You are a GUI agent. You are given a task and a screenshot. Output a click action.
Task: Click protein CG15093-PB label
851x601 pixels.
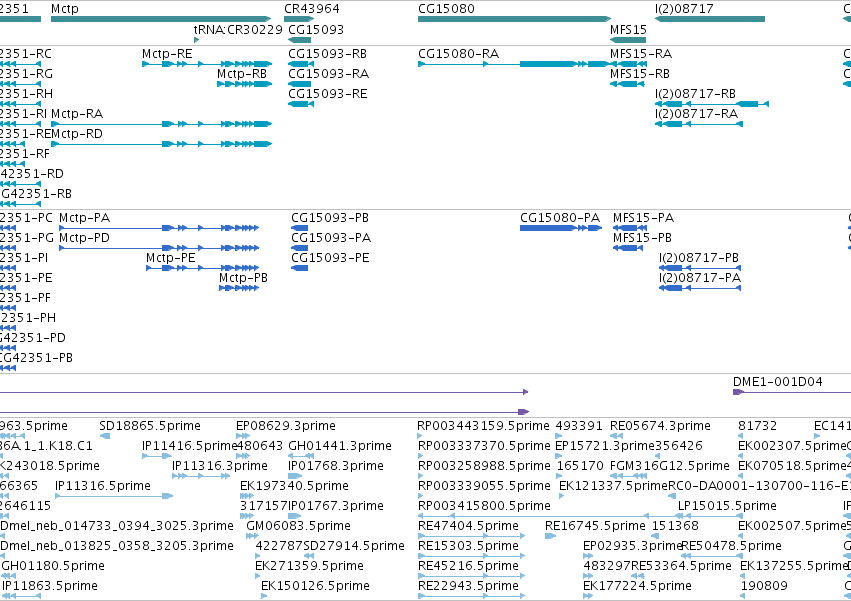[x=330, y=218]
